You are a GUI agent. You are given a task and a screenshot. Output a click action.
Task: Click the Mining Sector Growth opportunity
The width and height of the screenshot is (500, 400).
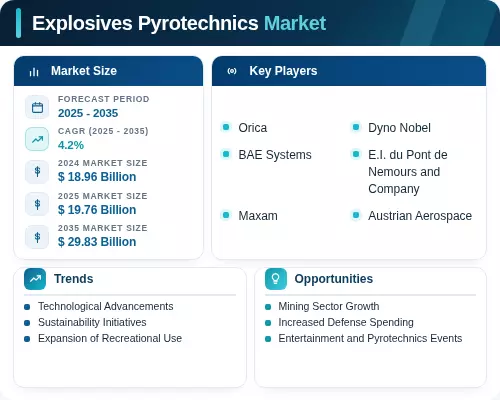[x=329, y=306]
